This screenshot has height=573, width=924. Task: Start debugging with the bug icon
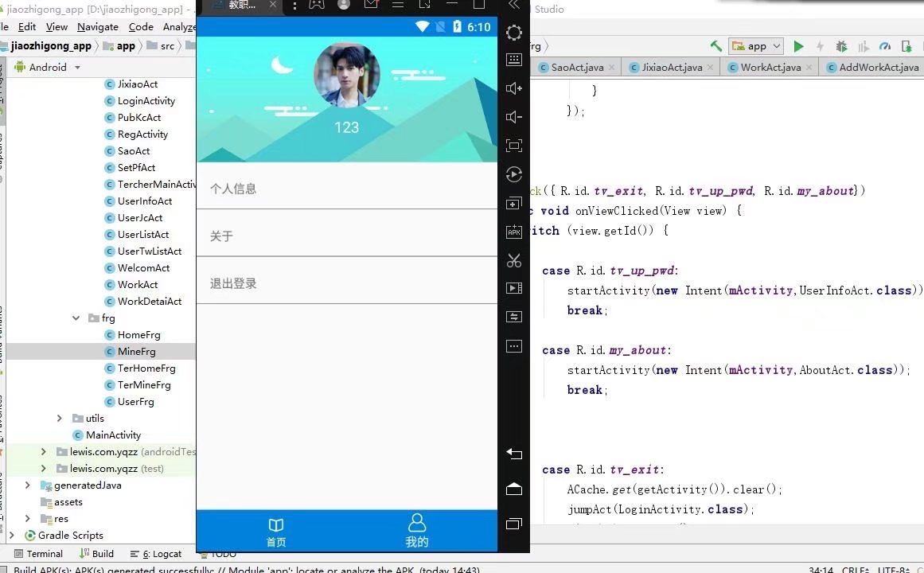tap(842, 45)
